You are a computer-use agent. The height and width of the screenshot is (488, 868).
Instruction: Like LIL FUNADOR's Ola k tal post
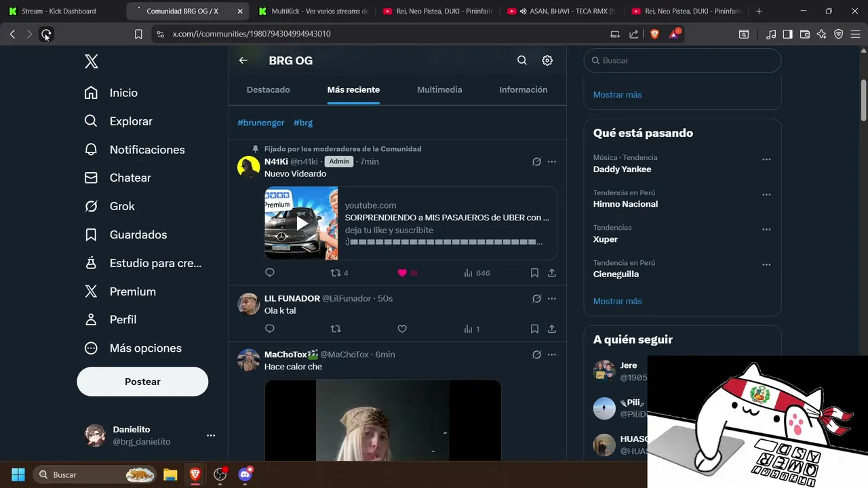tap(402, 329)
